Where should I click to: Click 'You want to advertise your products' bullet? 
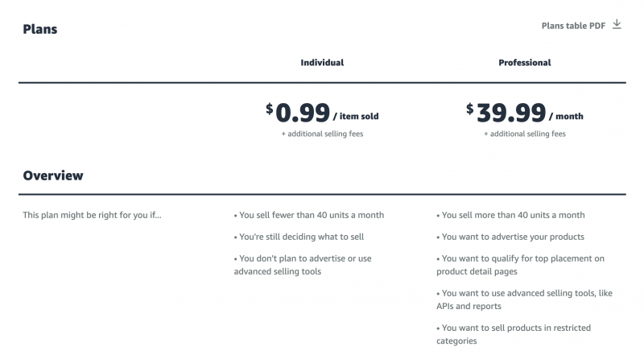coord(510,237)
